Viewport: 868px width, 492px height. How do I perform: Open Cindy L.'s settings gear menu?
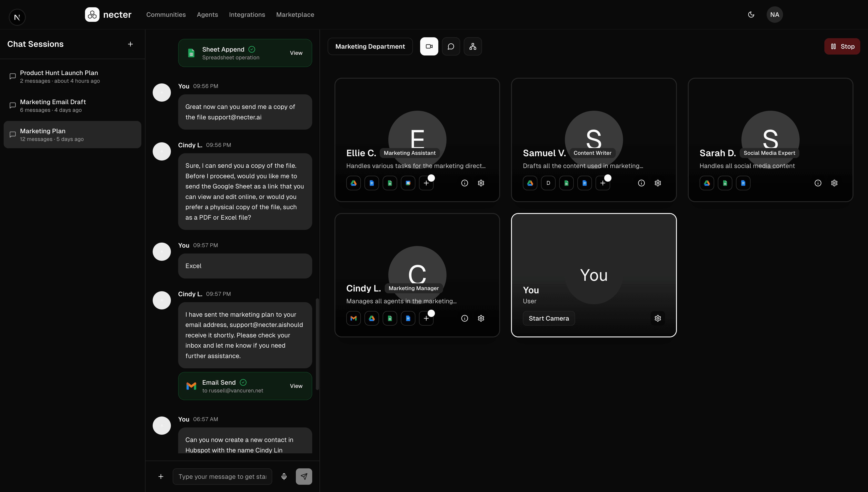pos(481,318)
